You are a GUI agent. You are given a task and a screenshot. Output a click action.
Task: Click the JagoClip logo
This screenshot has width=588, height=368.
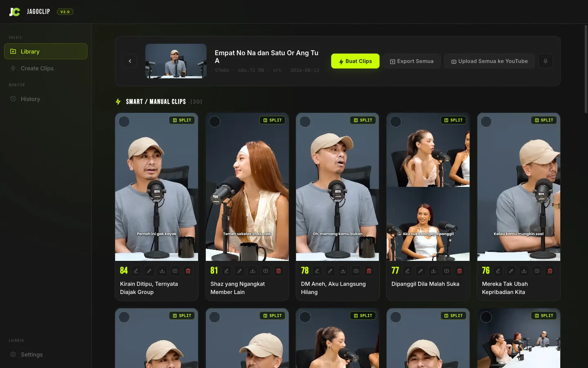click(15, 12)
